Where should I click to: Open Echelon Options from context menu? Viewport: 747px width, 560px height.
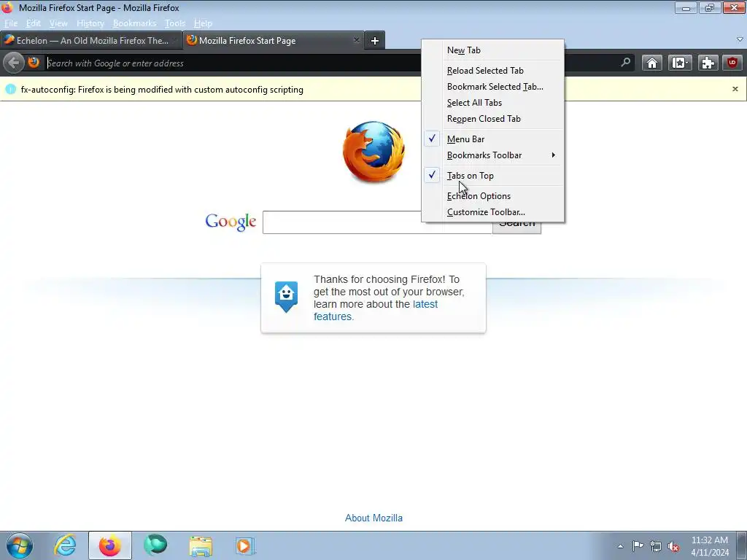point(492,196)
